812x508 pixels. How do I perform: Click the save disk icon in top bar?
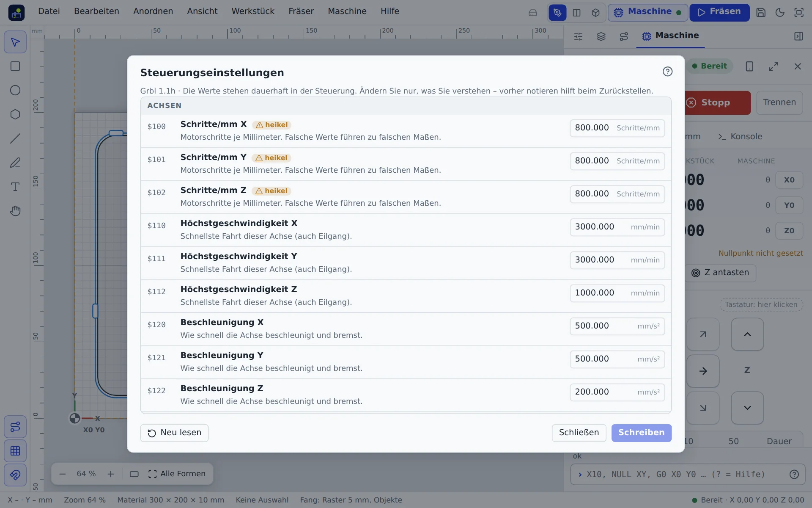[x=761, y=12]
